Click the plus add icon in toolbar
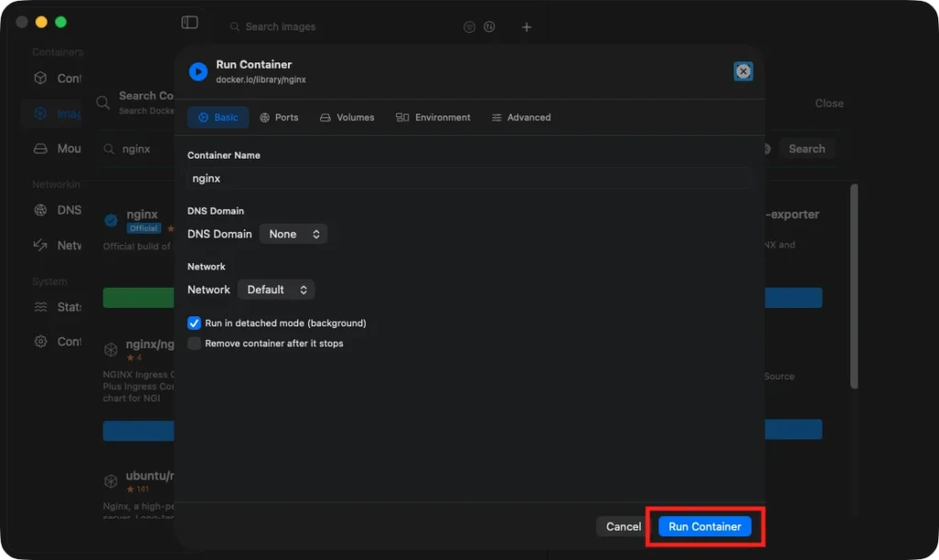 coord(526,27)
